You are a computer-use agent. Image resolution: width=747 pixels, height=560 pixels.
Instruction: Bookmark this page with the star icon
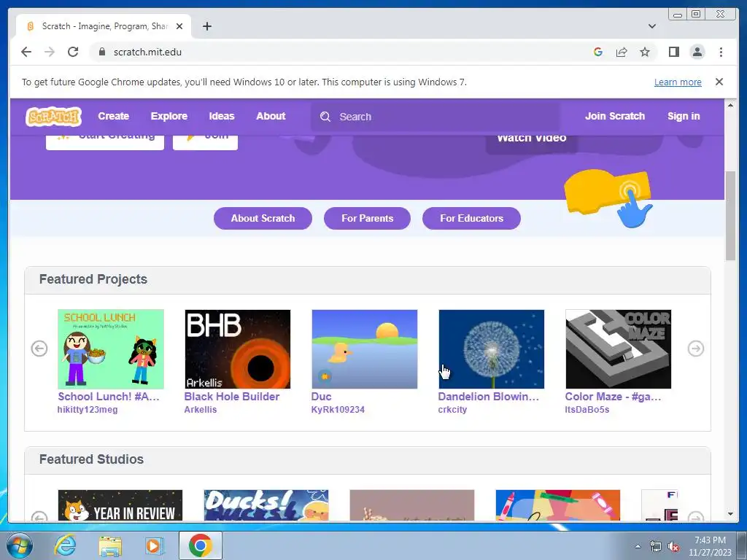tap(645, 52)
